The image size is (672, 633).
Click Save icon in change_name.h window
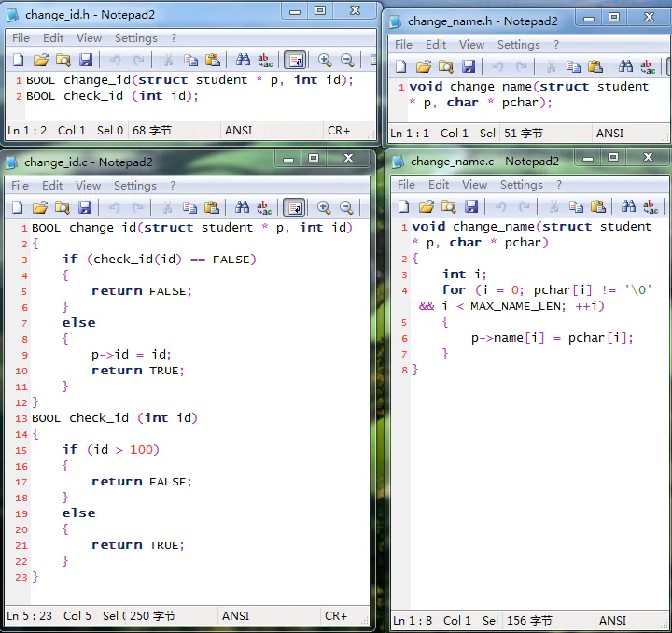point(469,66)
